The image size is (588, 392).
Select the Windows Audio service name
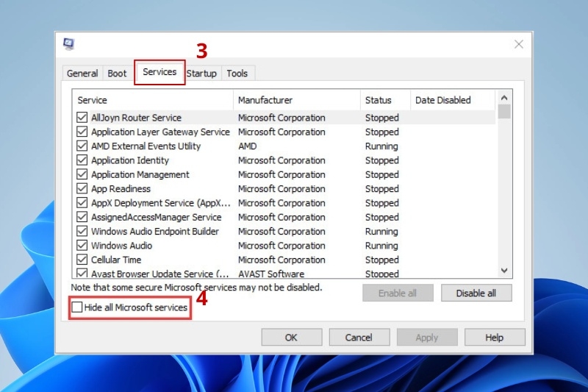(x=122, y=246)
